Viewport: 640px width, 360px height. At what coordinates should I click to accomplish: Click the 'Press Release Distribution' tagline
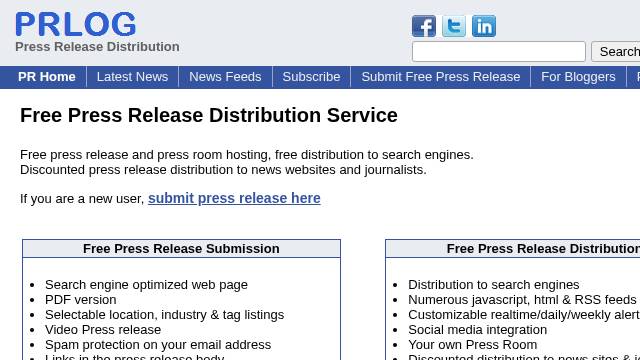pyautogui.click(x=97, y=47)
